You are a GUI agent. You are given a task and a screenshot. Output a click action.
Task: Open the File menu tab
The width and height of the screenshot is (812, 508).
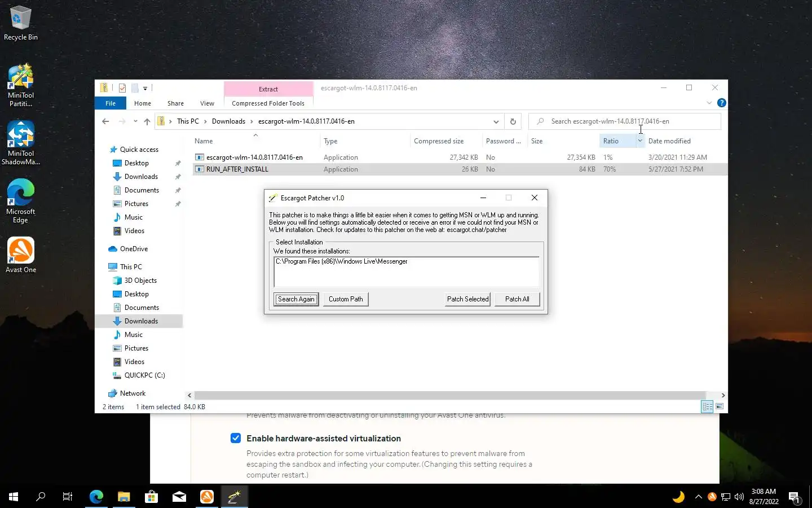(111, 103)
